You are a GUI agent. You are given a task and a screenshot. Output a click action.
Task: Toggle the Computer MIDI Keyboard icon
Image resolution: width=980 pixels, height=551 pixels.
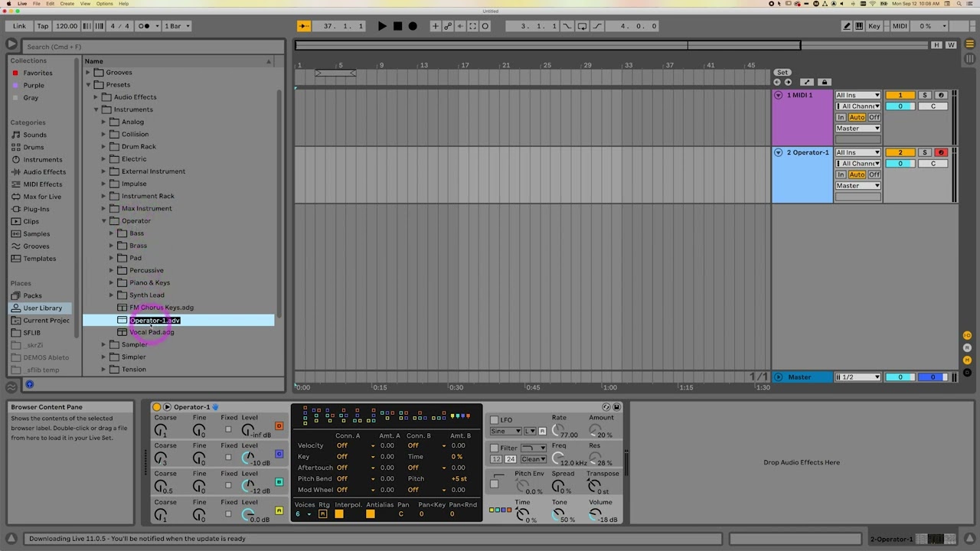point(859,26)
